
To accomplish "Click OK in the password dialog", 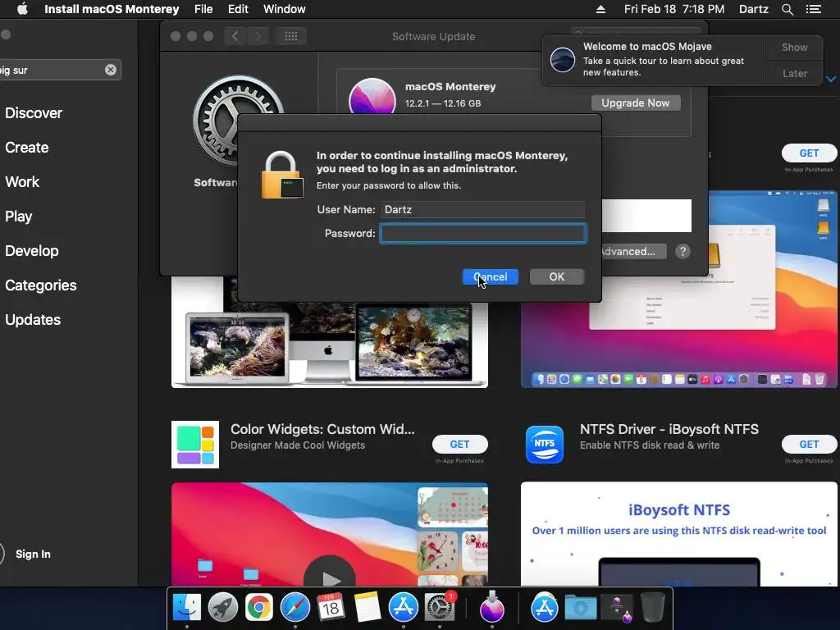I will tap(557, 277).
